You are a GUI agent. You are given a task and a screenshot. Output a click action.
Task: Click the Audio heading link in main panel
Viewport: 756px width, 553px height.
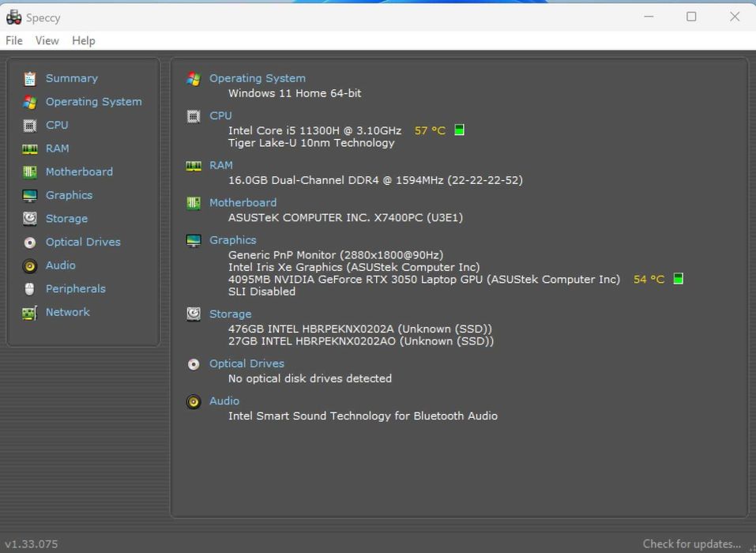click(224, 401)
